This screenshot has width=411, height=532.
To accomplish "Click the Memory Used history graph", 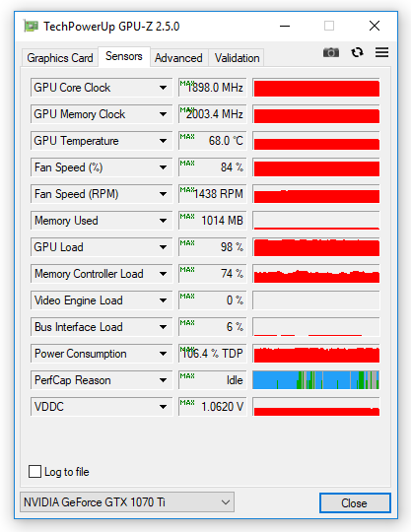I will [x=316, y=221].
